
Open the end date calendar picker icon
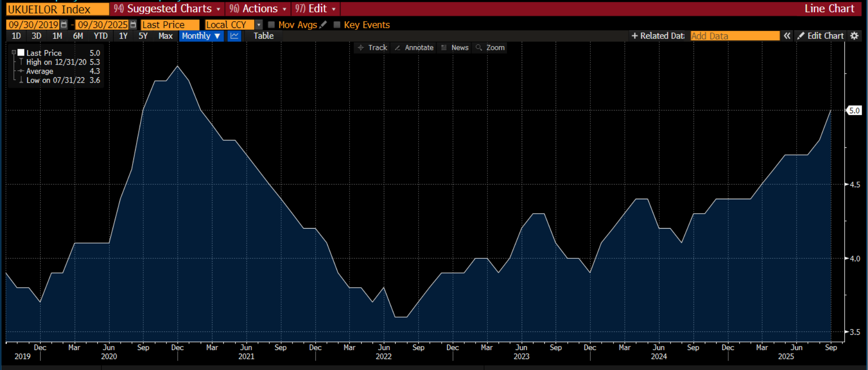tap(133, 25)
